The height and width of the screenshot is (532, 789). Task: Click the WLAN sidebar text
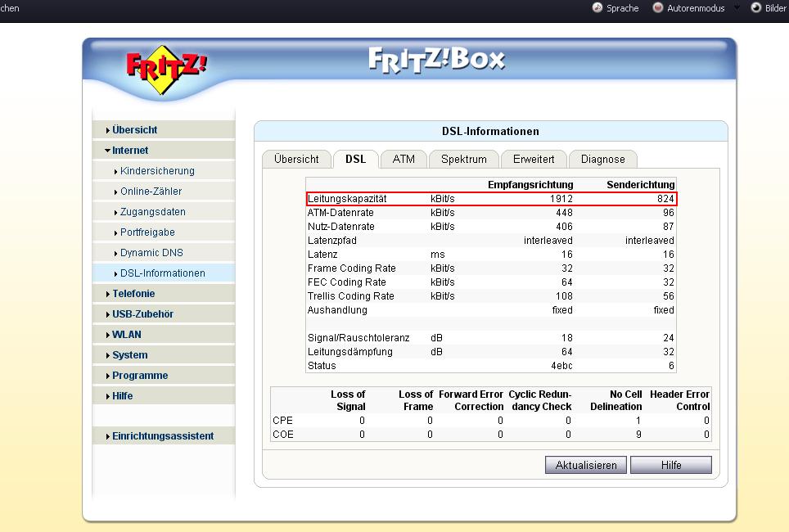click(x=127, y=335)
